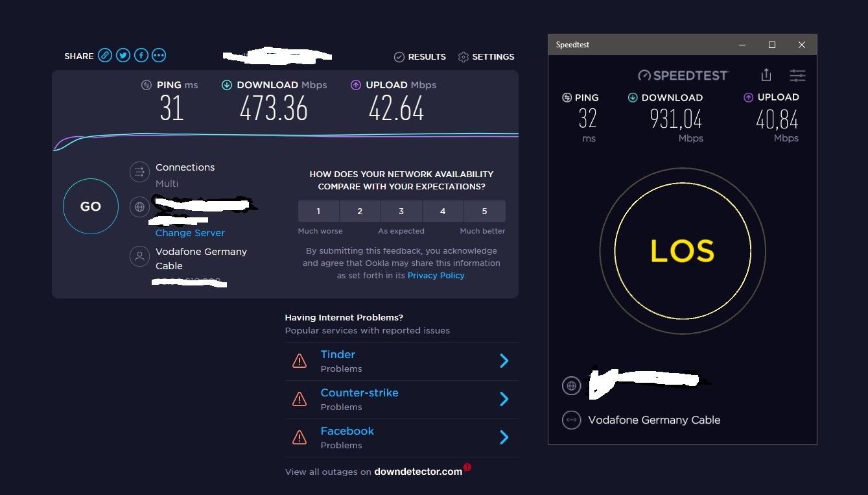This screenshot has height=495, width=868.
Task: Start test with LOS button in app
Action: click(683, 251)
